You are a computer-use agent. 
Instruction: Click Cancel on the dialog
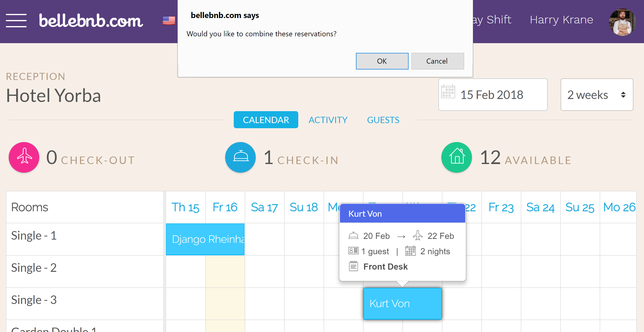pos(437,61)
